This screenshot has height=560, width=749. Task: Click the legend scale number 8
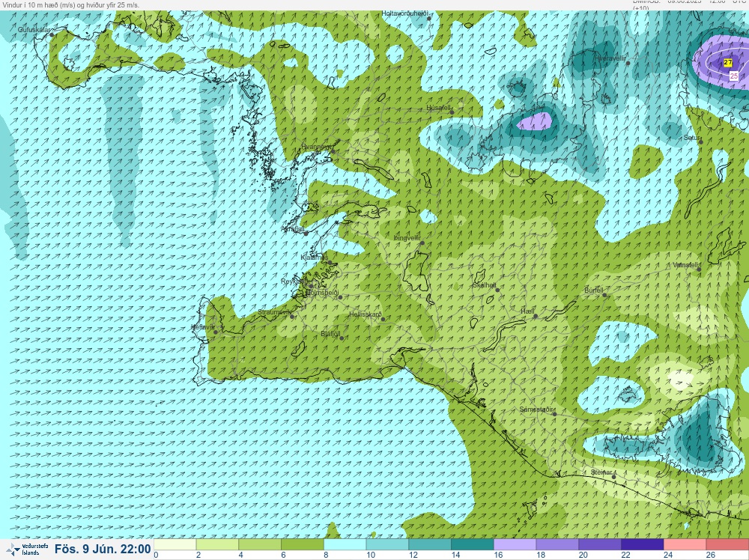pyautogui.click(x=326, y=556)
